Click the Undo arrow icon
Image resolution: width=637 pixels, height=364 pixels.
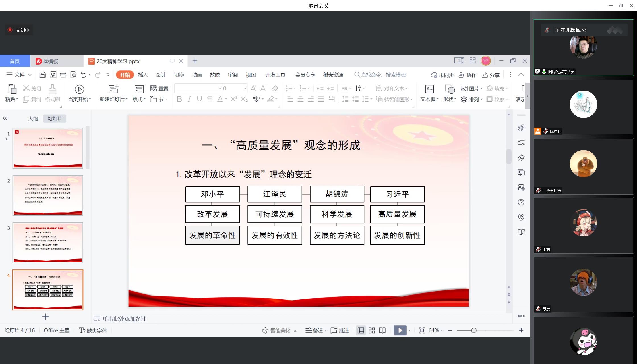click(83, 75)
